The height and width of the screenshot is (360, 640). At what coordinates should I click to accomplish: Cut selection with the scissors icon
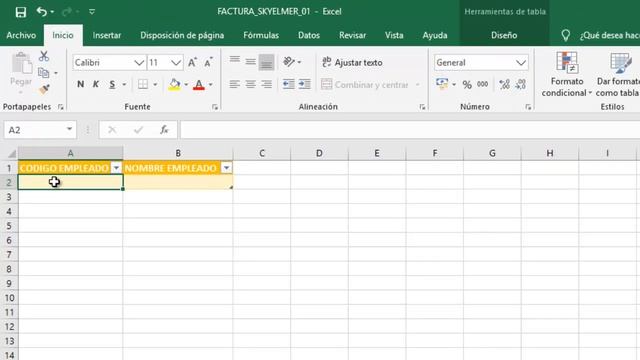click(44, 56)
